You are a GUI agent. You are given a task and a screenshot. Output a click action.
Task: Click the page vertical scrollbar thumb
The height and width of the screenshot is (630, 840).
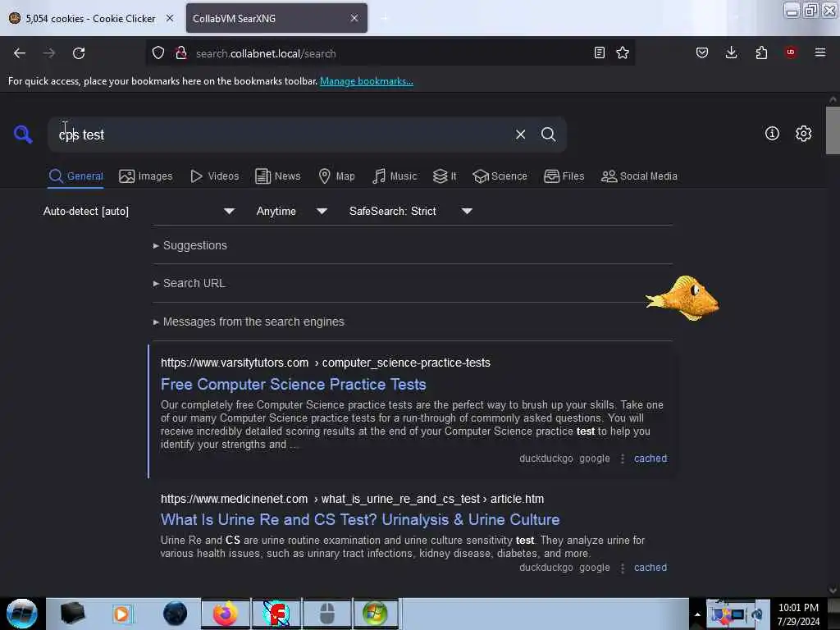point(833,130)
